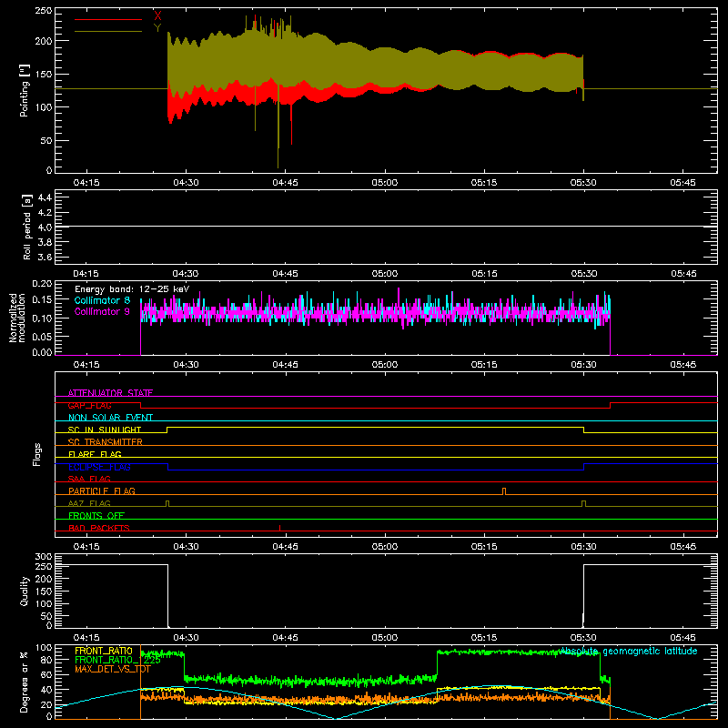Click the 05:15 tick label under modulation plot

pos(484,365)
